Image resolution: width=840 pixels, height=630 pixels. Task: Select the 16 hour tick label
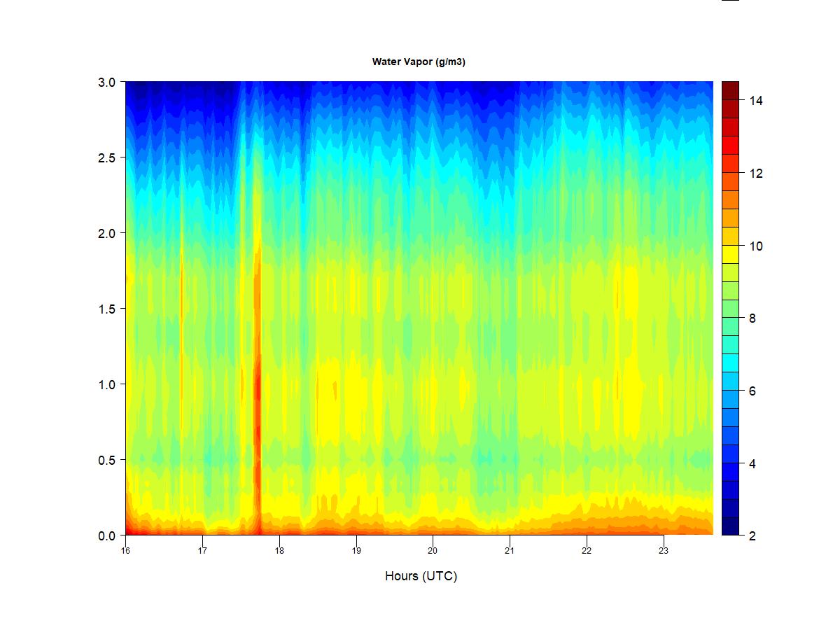coord(125,550)
